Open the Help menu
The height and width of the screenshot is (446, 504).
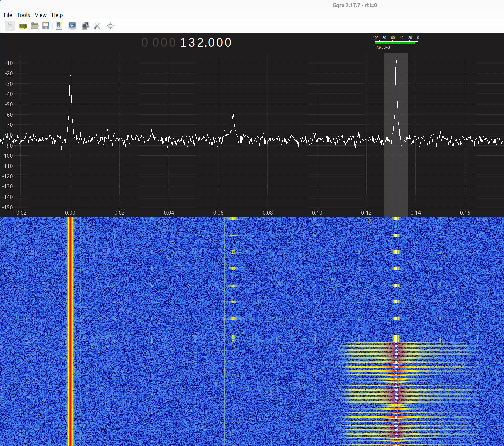tap(57, 15)
